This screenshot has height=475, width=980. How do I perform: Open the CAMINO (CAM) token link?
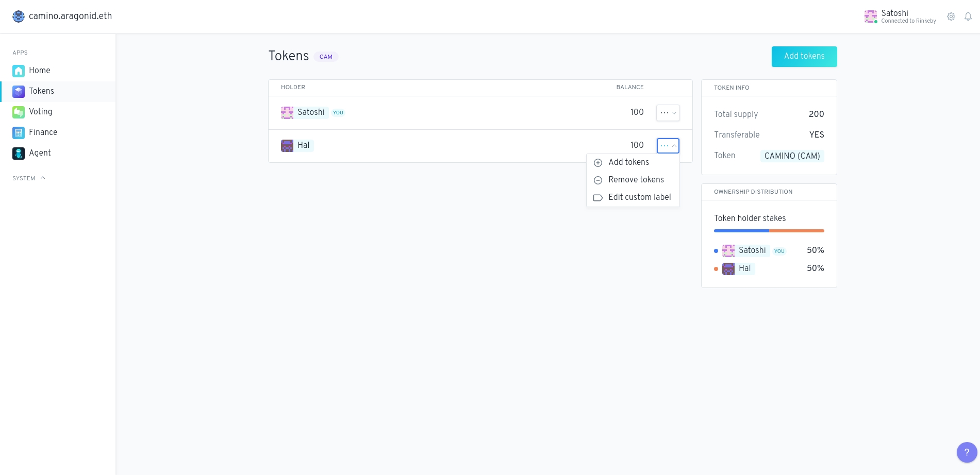click(792, 156)
